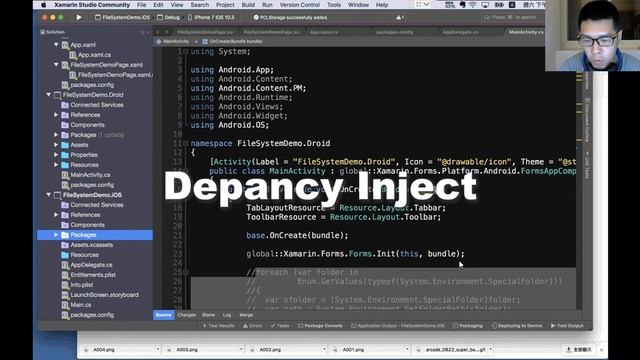This screenshot has height=360, width=640.
Task: Open the Tasks pad
Action: [x=280, y=326]
